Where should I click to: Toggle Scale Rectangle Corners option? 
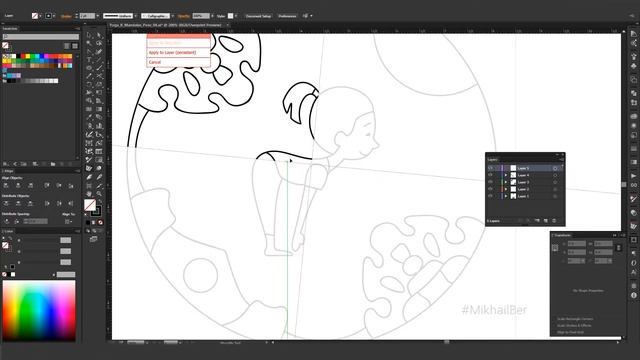(575, 319)
